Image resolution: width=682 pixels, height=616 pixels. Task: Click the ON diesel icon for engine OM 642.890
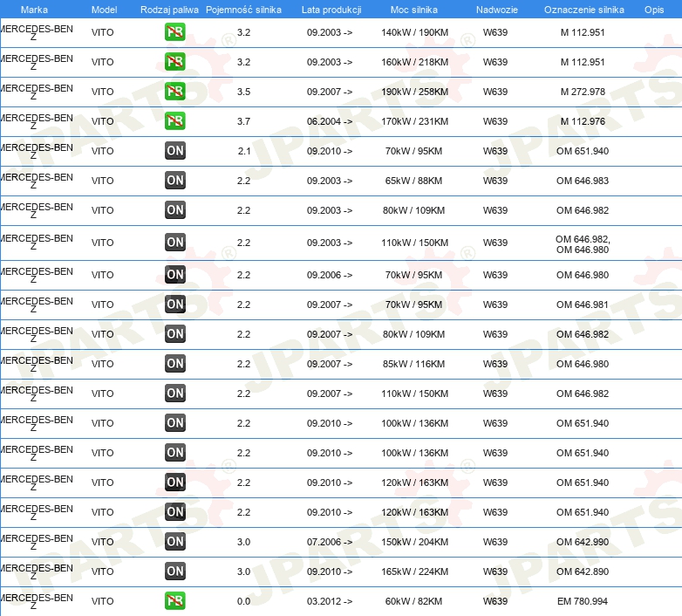pyautogui.click(x=174, y=571)
